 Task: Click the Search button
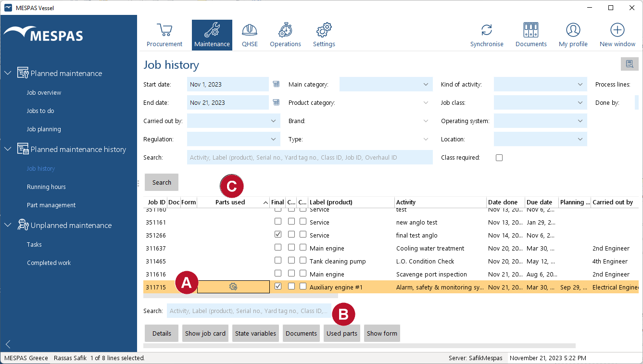pyautogui.click(x=162, y=182)
